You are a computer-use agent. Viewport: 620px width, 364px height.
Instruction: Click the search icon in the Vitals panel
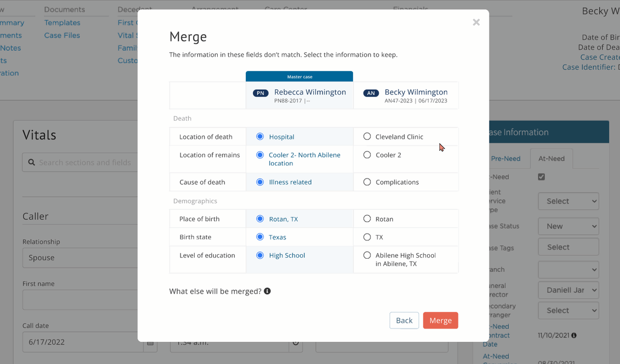click(x=31, y=163)
